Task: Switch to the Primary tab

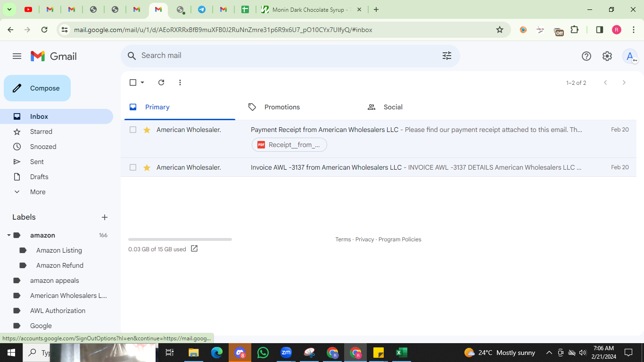Action: [180, 107]
